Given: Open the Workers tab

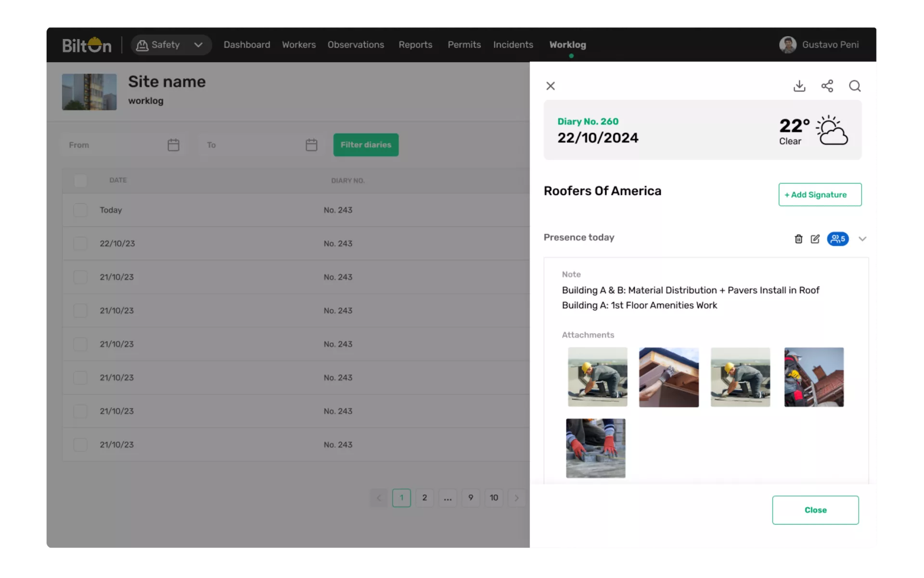Looking at the screenshot, I should coord(299,45).
